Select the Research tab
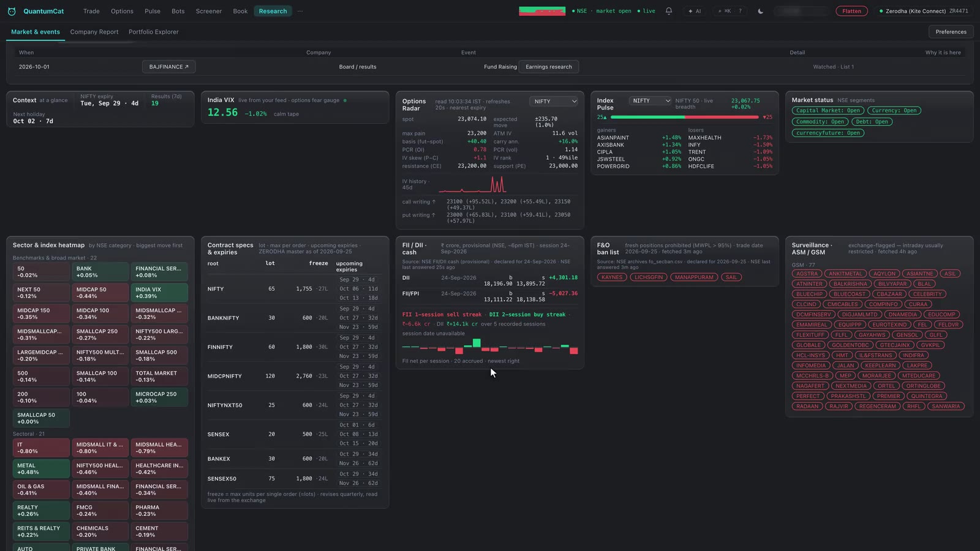The height and width of the screenshot is (551, 980). (273, 11)
